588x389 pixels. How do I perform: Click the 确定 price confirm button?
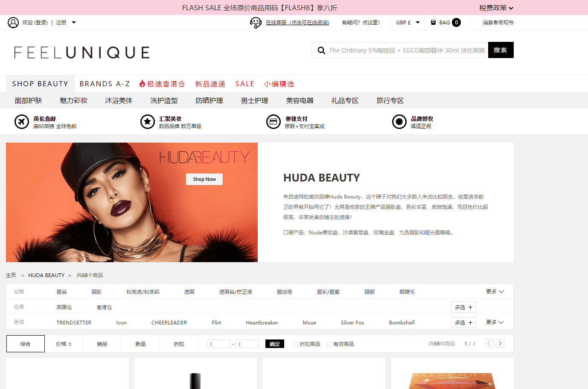[275, 344]
